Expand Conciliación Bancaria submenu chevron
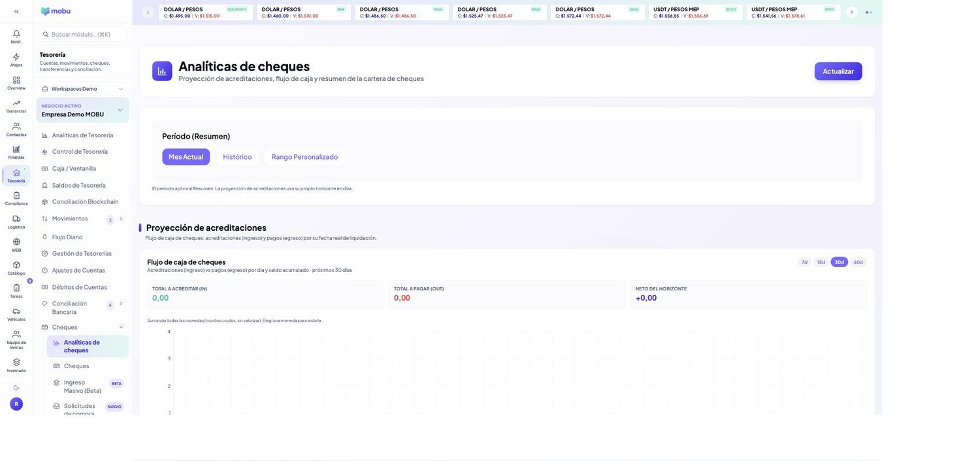Screen dimensions: 980x461 click(121, 303)
